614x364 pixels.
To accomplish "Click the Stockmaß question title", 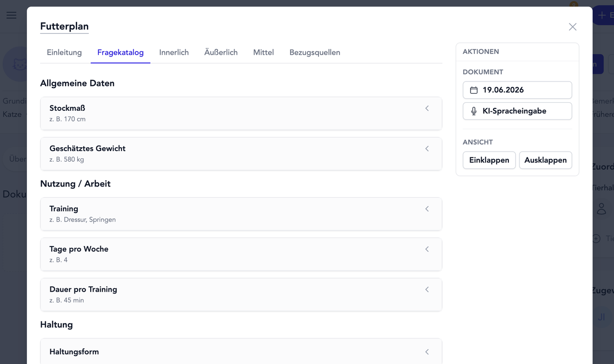I will click(x=67, y=108).
